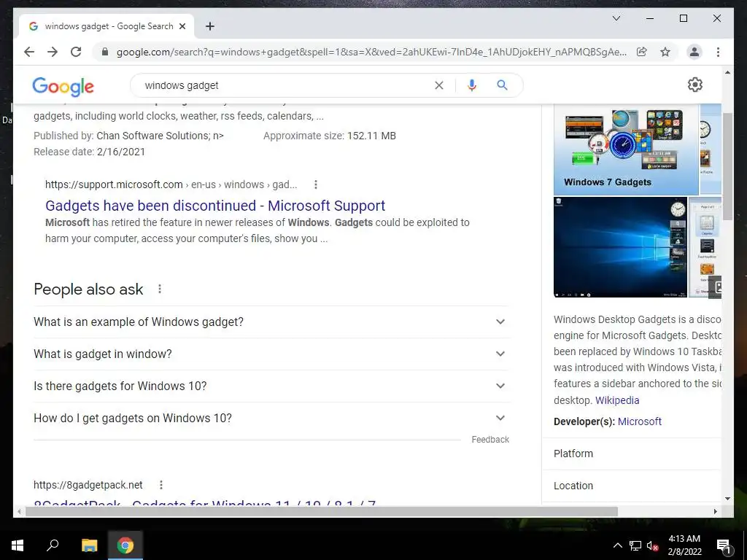Image resolution: width=747 pixels, height=560 pixels.
Task: Close the windows gadget Google Search tab
Action: click(182, 26)
